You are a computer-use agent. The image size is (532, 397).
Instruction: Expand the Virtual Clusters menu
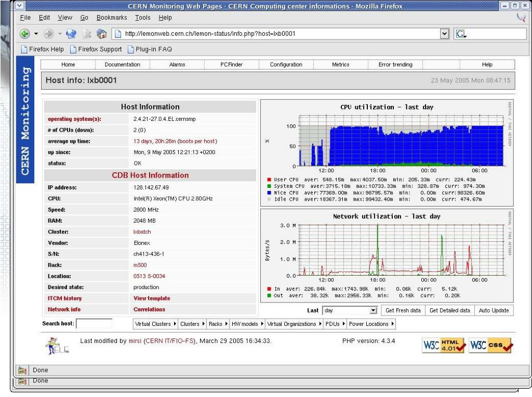(155, 324)
